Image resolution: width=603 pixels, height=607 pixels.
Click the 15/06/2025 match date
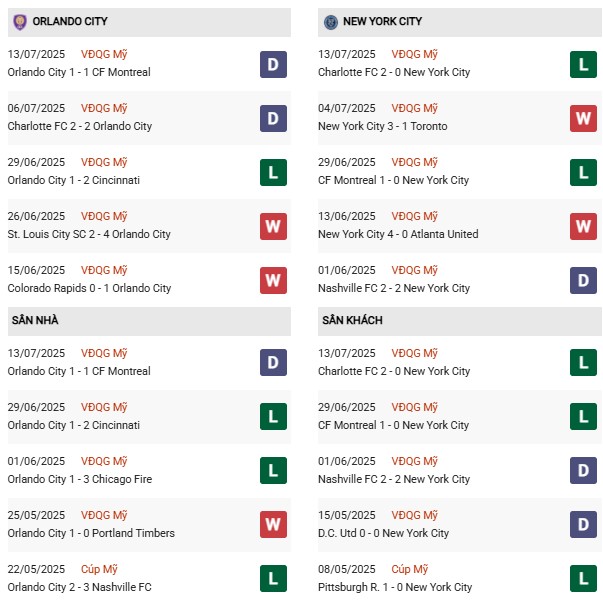36,270
